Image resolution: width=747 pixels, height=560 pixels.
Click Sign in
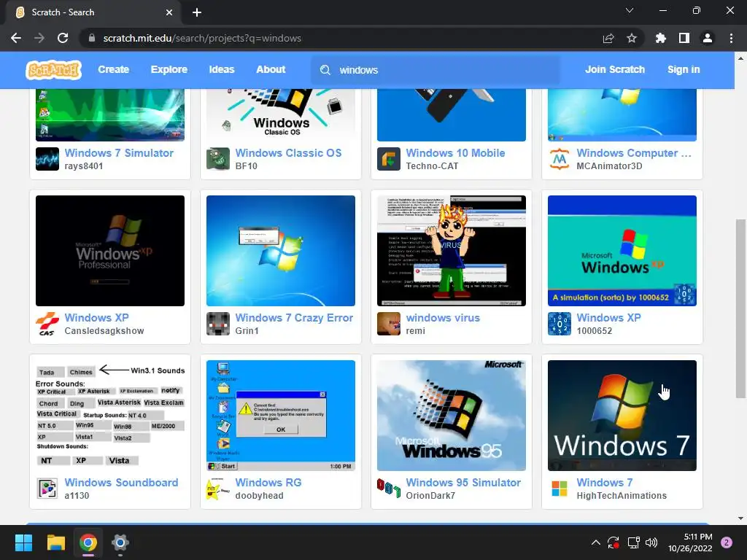pos(684,69)
